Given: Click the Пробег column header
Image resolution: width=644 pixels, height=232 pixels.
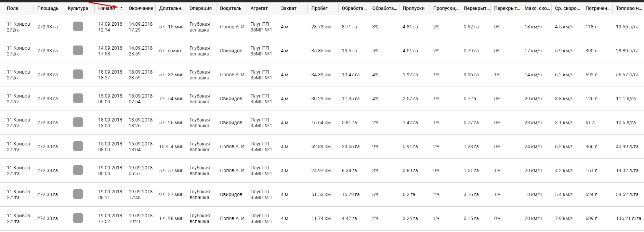Looking at the screenshot, I should [x=319, y=8].
